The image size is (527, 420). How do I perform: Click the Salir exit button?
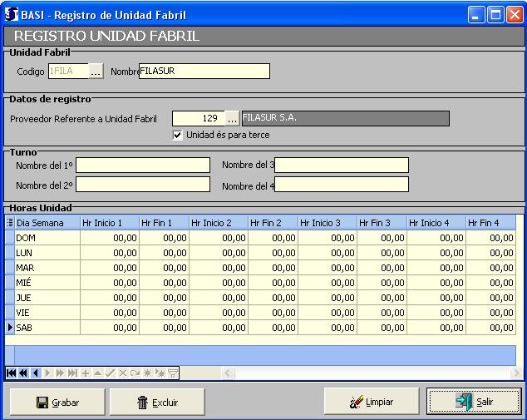[x=473, y=402]
